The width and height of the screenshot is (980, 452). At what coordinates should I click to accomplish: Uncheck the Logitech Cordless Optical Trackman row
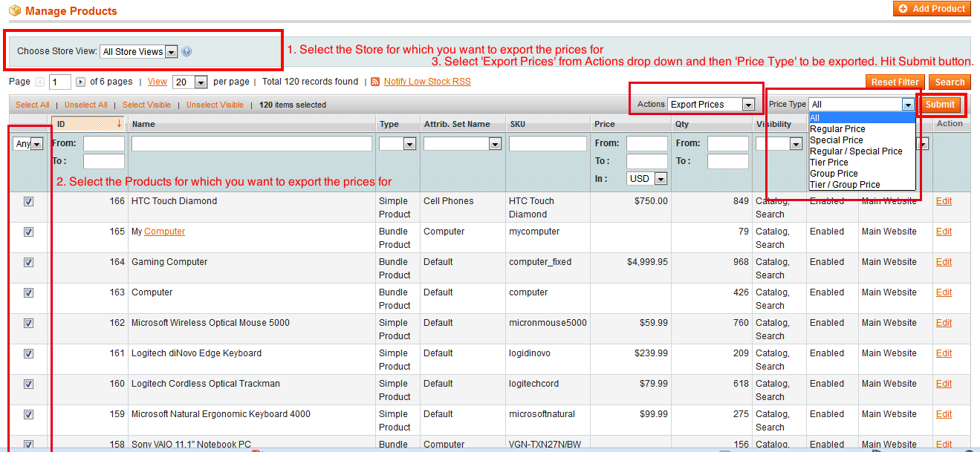tap(27, 384)
